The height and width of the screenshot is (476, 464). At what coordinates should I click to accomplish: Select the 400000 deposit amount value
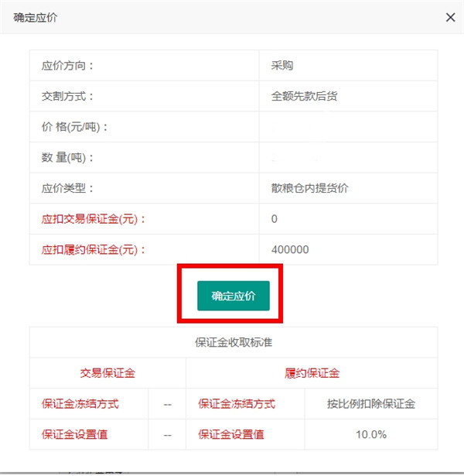291,250
